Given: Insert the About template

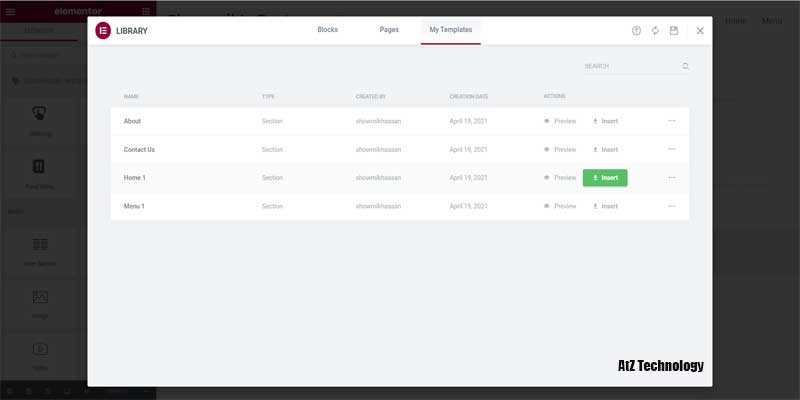Looking at the screenshot, I should click(x=605, y=121).
